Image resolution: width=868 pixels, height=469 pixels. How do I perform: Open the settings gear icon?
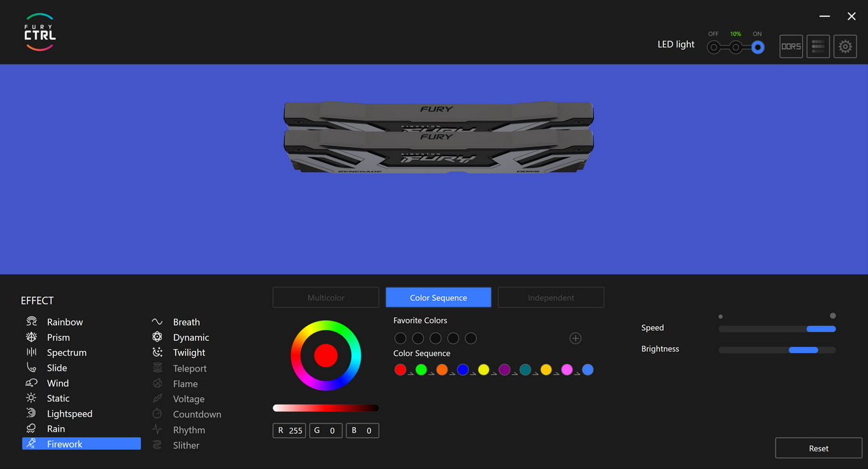845,46
